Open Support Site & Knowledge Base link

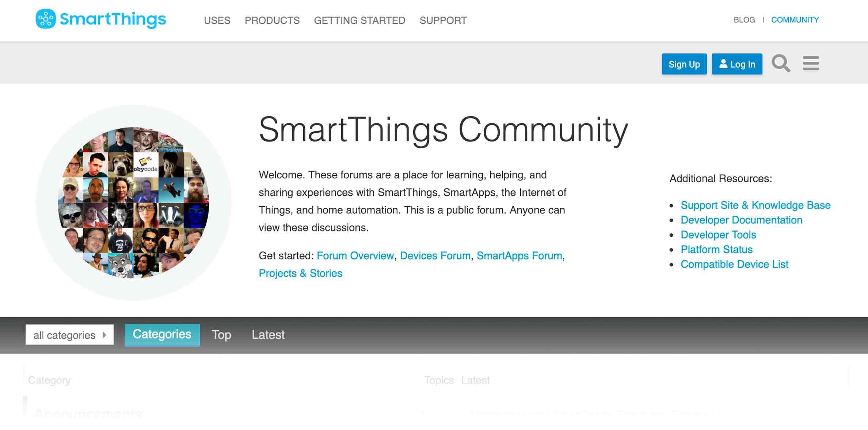[755, 205]
